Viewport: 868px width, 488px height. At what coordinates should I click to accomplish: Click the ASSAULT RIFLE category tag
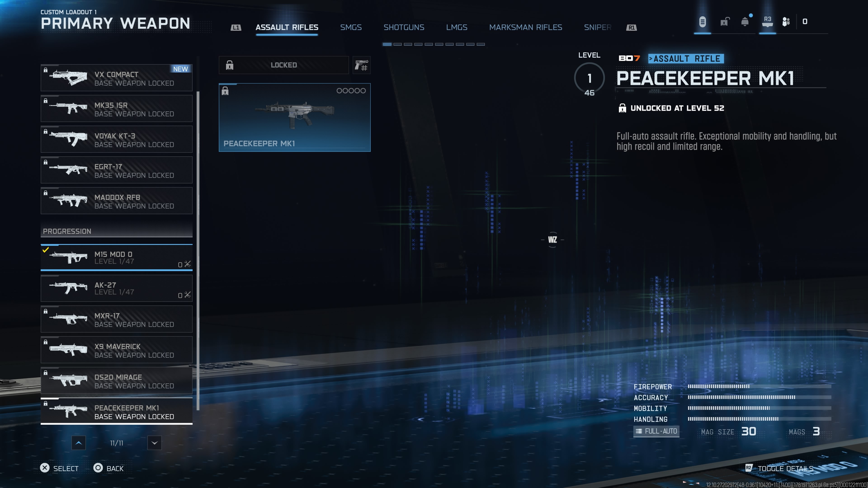click(686, 59)
